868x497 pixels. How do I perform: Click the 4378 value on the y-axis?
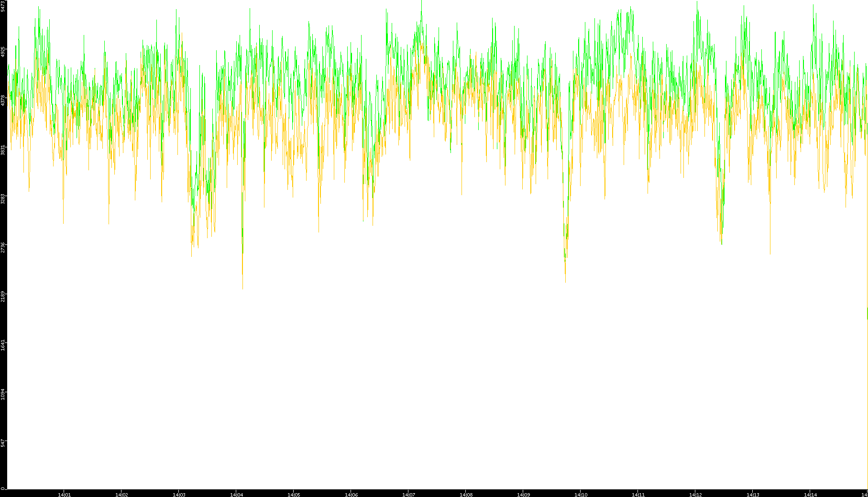pos(3,100)
